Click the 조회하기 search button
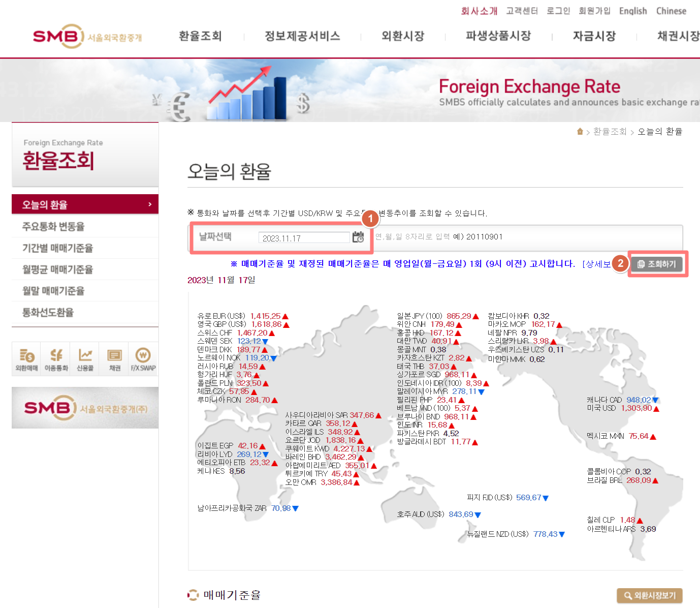The image size is (700, 608). coord(657,264)
